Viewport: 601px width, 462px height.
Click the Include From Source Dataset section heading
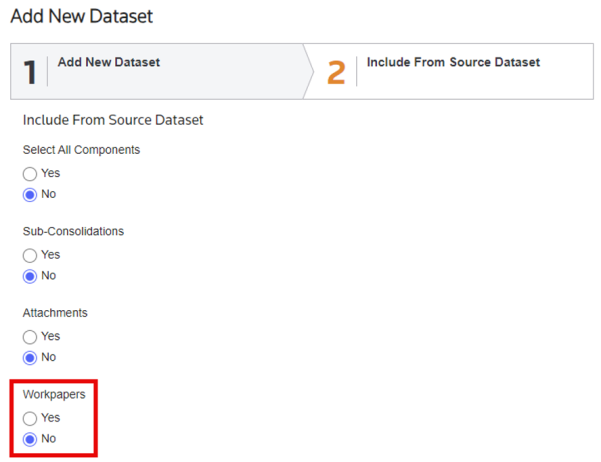[x=113, y=120]
